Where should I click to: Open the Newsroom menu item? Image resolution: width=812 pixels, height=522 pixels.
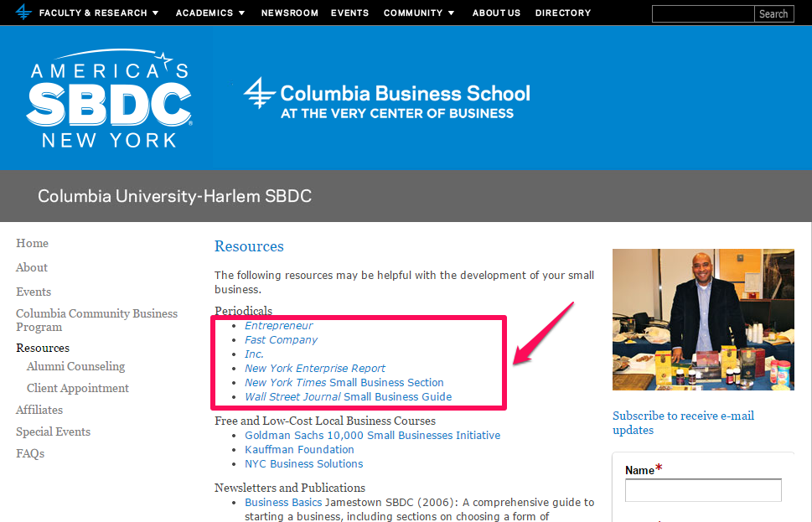click(289, 13)
